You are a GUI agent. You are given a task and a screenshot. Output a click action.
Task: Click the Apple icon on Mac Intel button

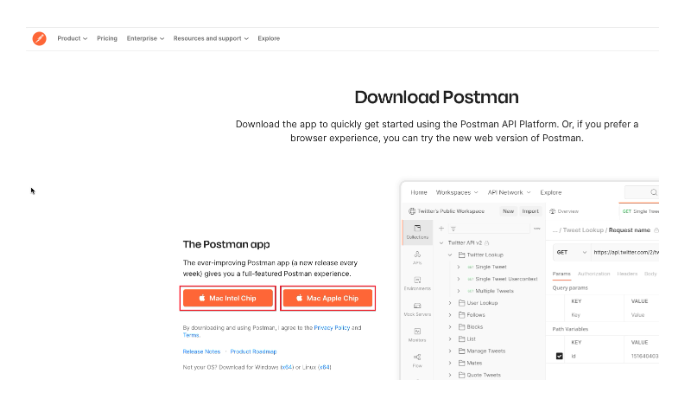click(202, 298)
